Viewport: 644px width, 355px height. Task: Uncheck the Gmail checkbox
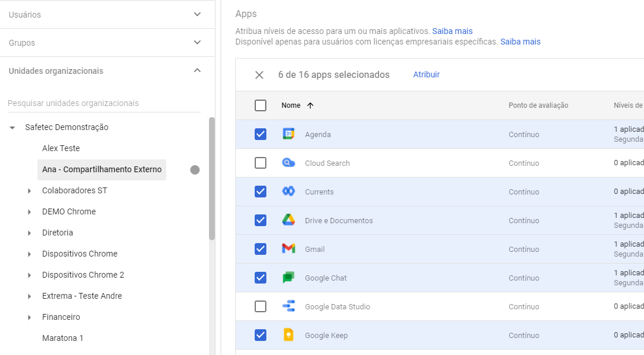pyautogui.click(x=261, y=249)
